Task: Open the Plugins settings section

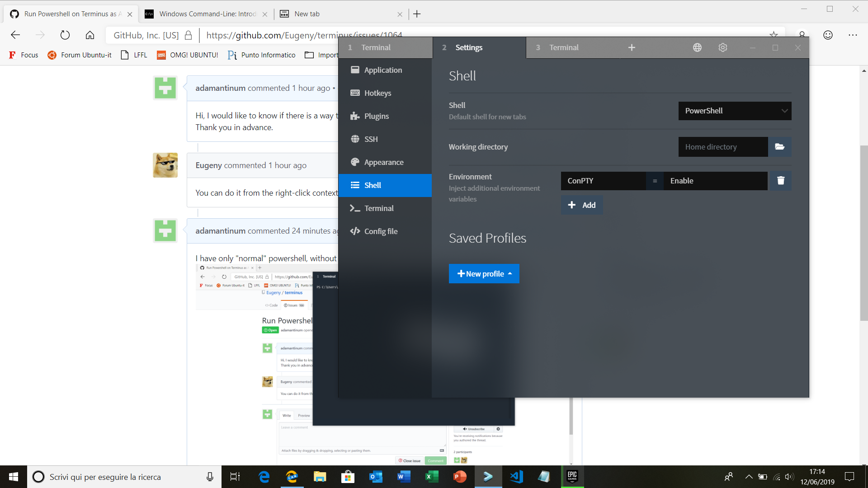Action: tap(377, 116)
